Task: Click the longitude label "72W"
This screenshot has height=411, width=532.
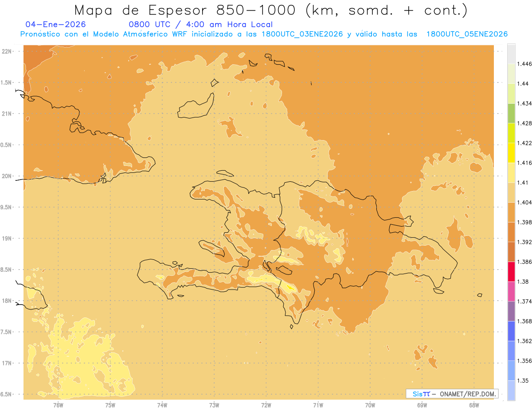Action: 266,405
